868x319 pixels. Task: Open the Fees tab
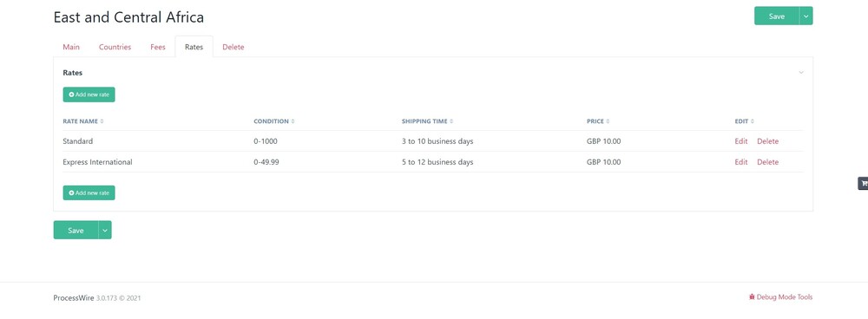click(x=158, y=47)
